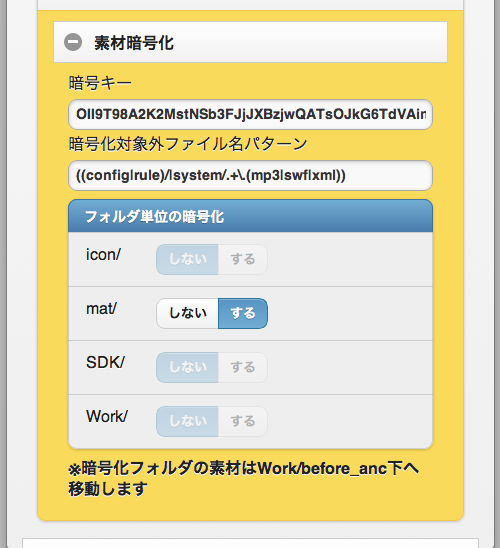Image resolution: width=500 pixels, height=548 pixels.
Task: Set the mat/ folder to しない
Action: pyautogui.click(x=187, y=313)
